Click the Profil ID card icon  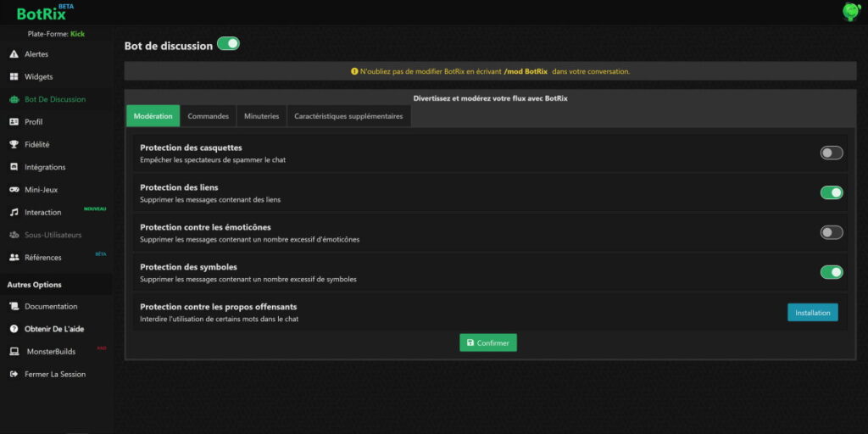[x=14, y=122]
